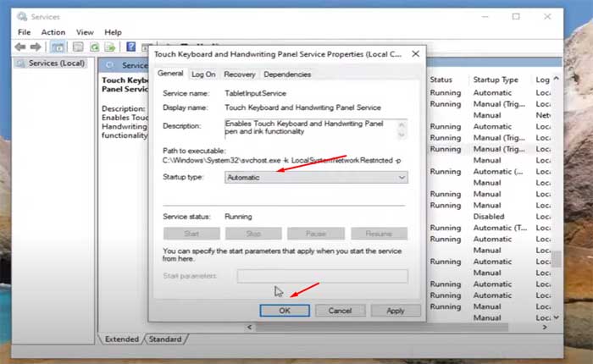Viewport: 593px width, 364px height.
Task: Click the green Refresh toolbar icon
Action: [94, 47]
